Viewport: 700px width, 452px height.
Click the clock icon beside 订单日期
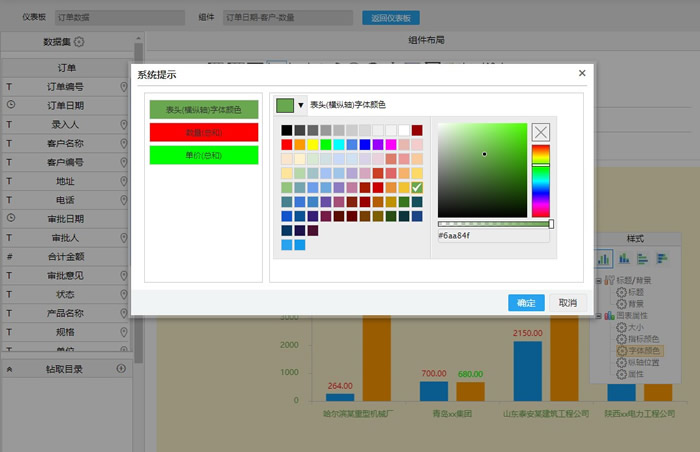(10, 105)
